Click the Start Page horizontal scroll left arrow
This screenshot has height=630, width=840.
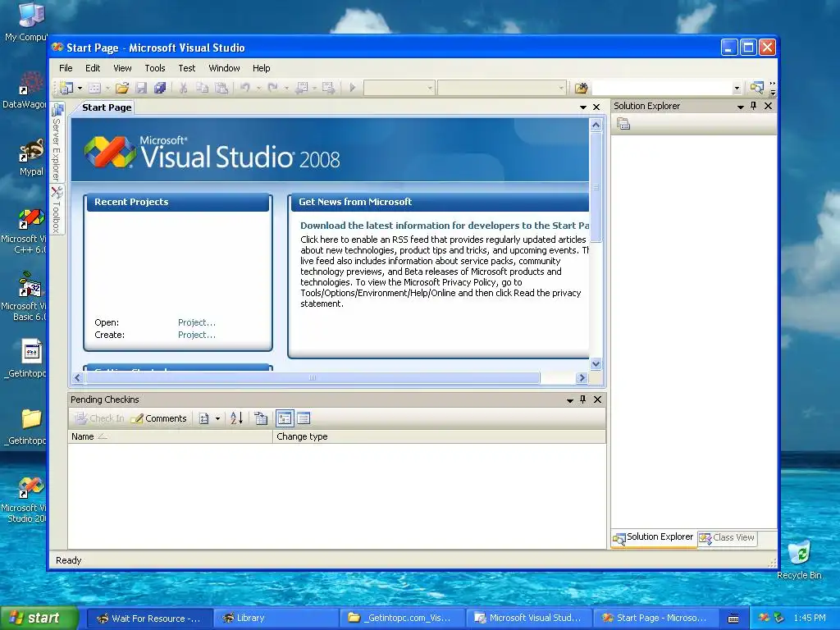[x=78, y=377]
